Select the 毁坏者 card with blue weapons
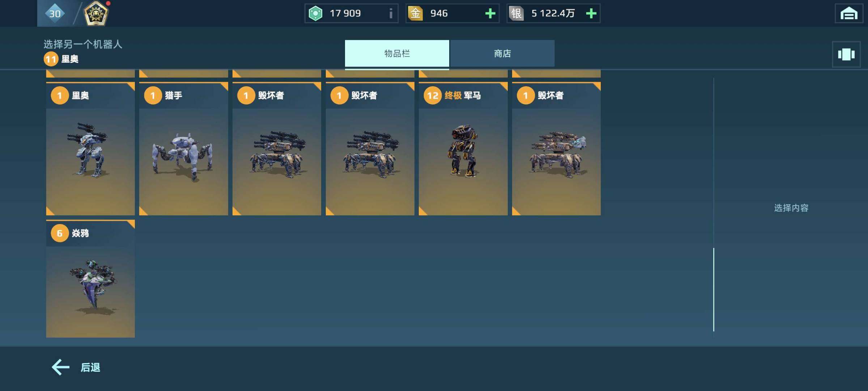The width and height of the screenshot is (868, 391). (556, 149)
